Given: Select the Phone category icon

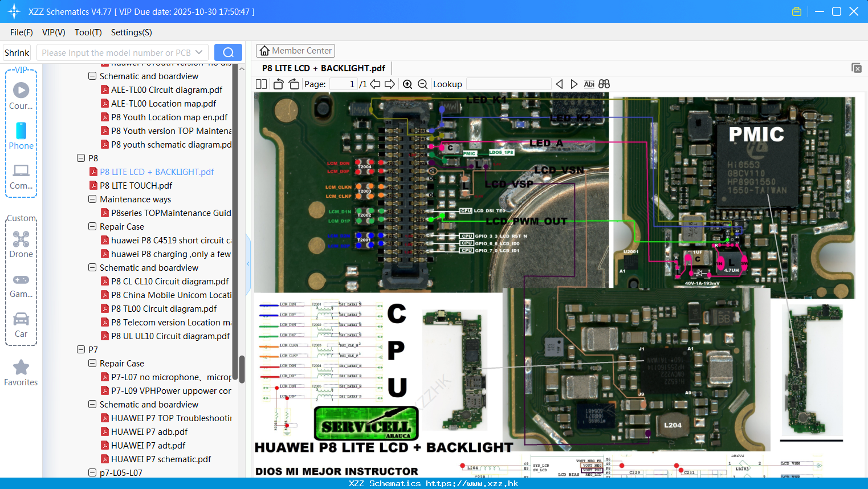Looking at the screenshot, I should click(x=21, y=136).
